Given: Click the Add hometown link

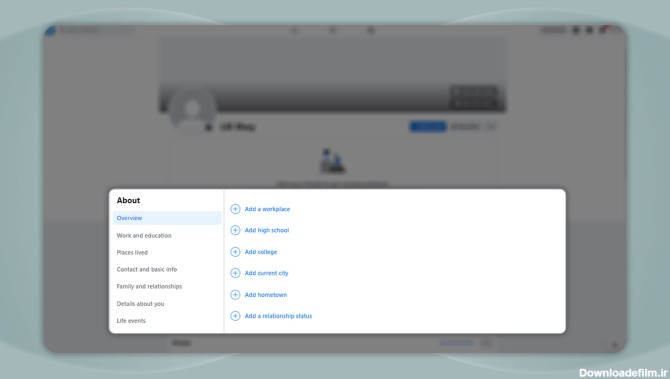Looking at the screenshot, I should click(x=266, y=295).
